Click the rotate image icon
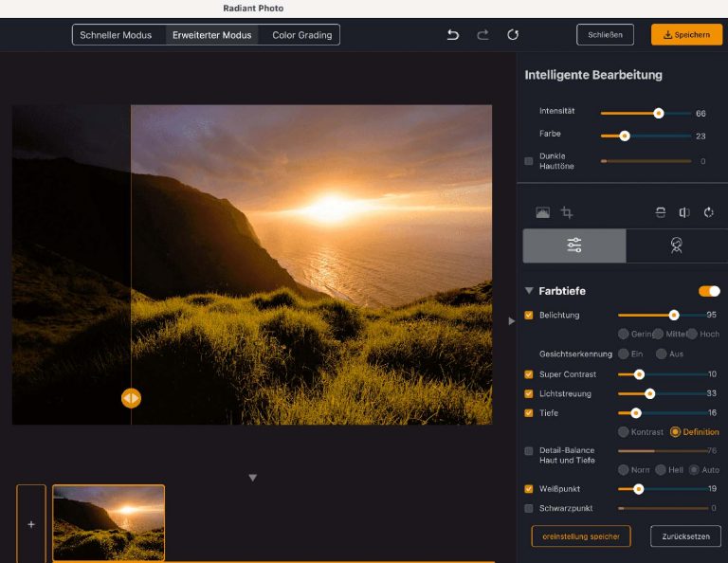 tap(708, 213)
